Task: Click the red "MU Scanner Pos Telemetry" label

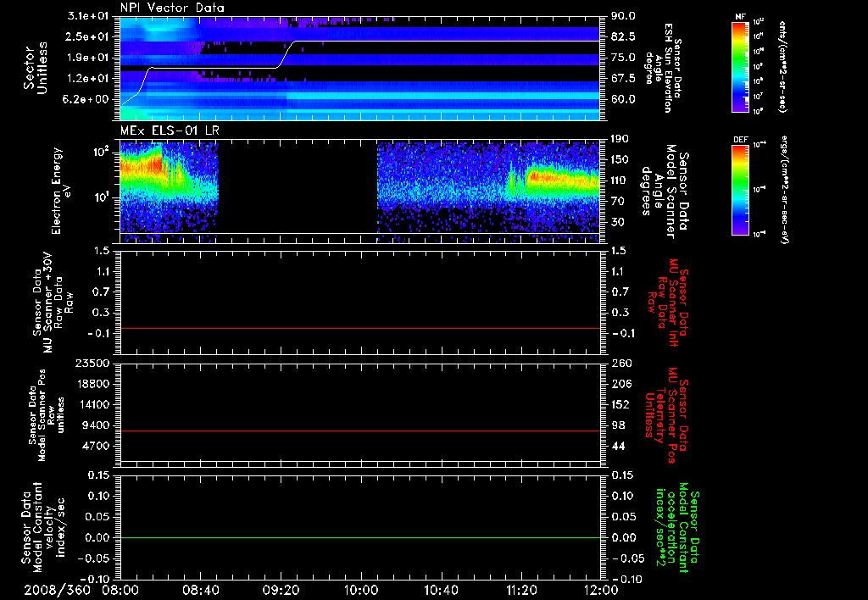Action: pos(667,414)
